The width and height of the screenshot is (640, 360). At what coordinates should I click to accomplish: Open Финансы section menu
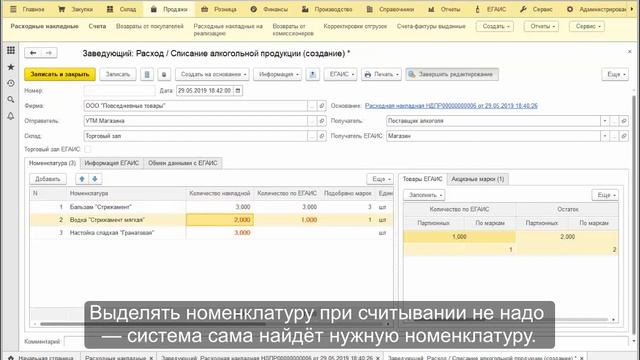coord(269,9)
